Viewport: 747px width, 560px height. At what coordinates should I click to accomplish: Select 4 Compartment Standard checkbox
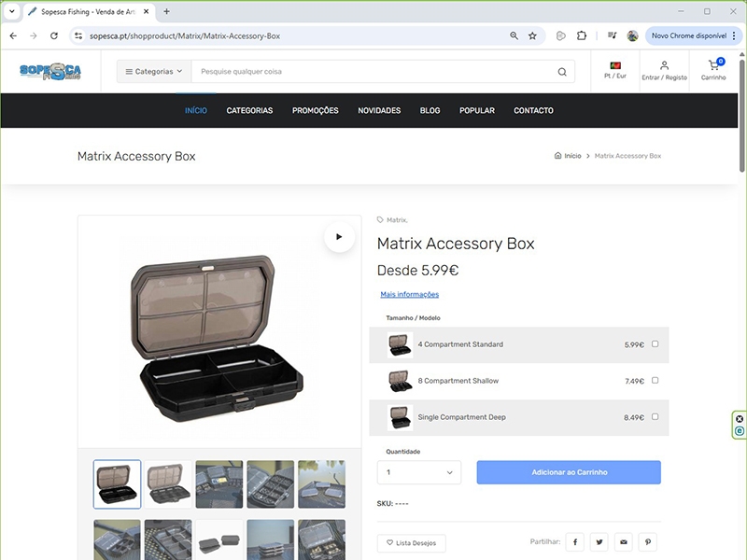[x=655, y=343]
